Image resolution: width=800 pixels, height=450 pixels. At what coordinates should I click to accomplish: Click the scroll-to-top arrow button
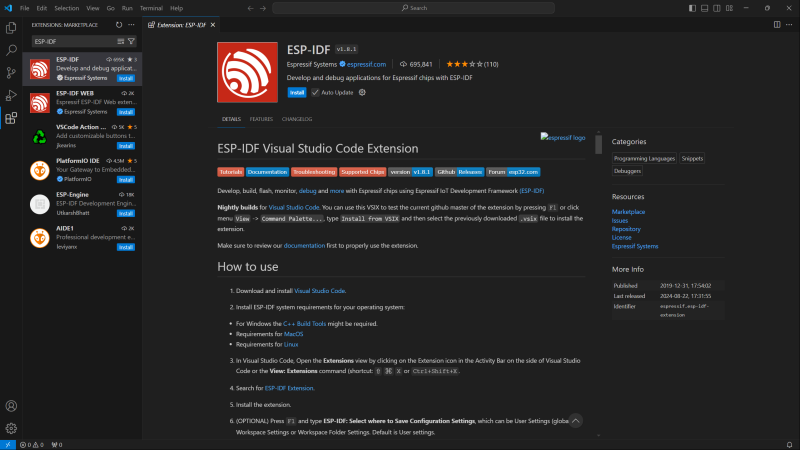[576, 421]
